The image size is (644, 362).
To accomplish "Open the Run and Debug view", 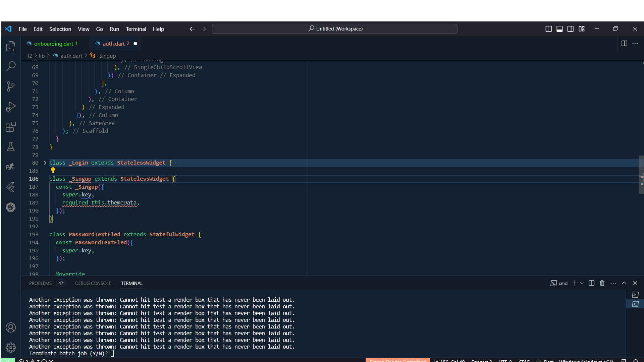I will 11,107.
